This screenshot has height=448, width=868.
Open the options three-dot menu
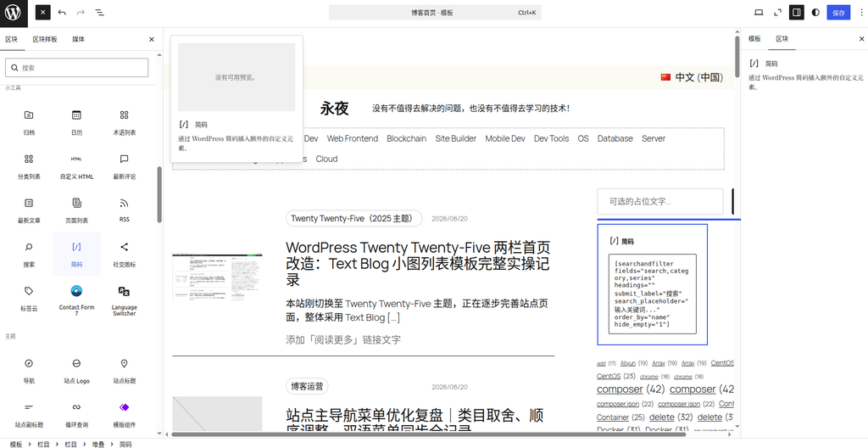(861, 12)
